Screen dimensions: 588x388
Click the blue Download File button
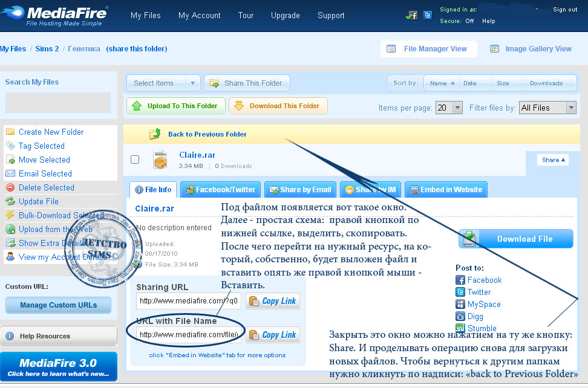point(516,239)
